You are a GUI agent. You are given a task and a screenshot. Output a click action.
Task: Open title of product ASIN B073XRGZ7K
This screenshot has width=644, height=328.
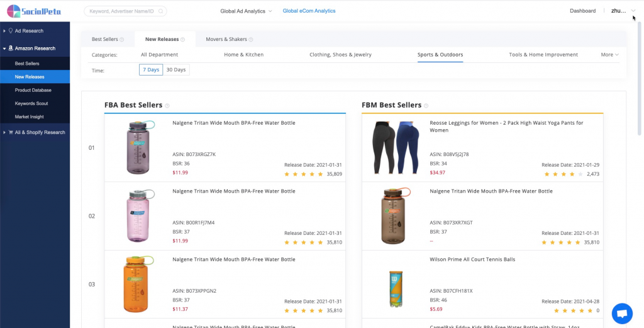[234, 123]
